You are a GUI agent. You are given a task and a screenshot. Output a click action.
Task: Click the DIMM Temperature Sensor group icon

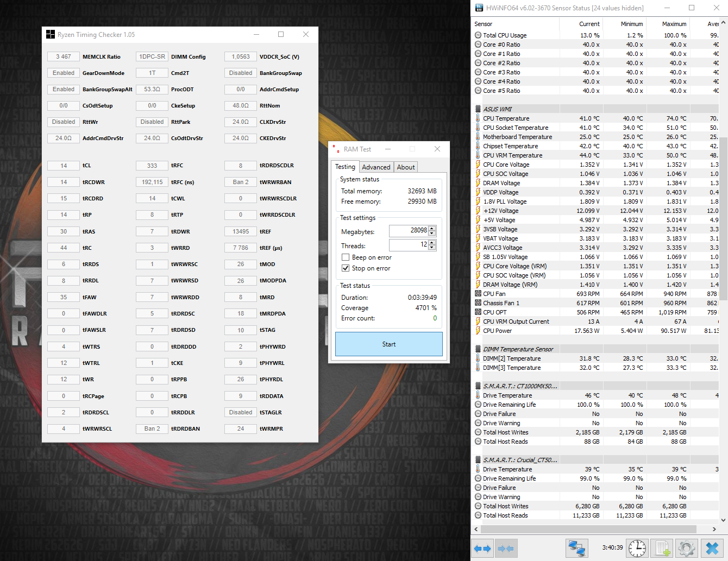tap(478, 349)
